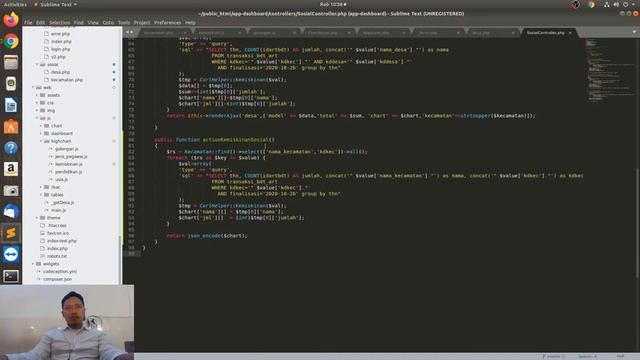Open codeception.yml in the sidebar
This screenshot has height=360, width=640.
(60, 271)
